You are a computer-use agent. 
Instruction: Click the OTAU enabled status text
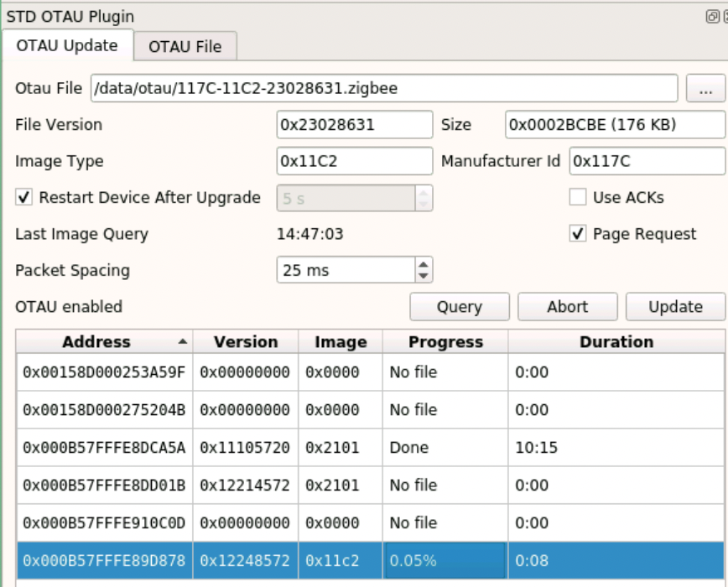[69, 307]
